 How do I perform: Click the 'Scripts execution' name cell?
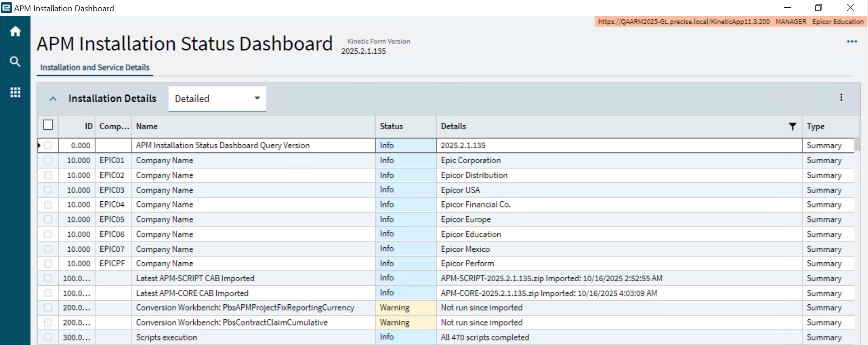pos(253,337)
